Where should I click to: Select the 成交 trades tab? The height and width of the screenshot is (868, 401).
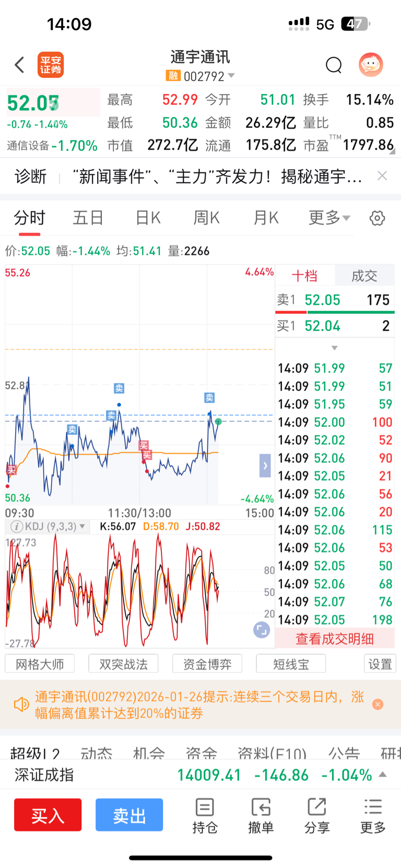click(x=364, y=276)
